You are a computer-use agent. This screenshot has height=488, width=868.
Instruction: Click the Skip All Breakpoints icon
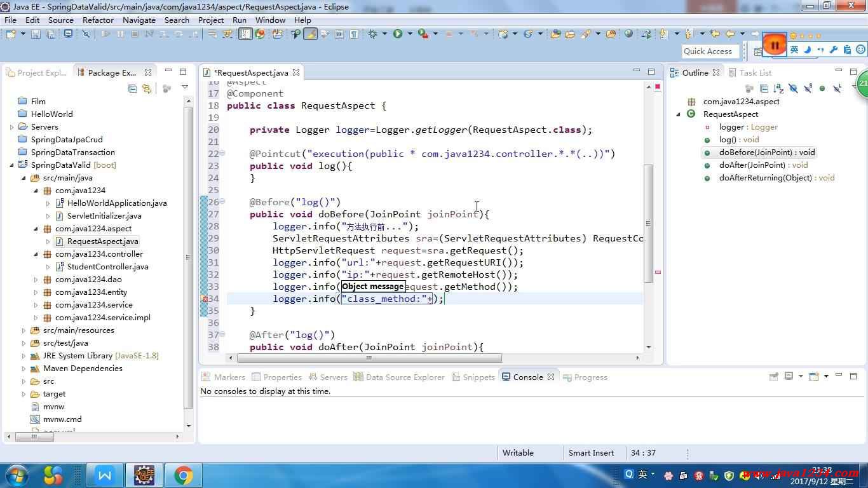click(86, 34)
